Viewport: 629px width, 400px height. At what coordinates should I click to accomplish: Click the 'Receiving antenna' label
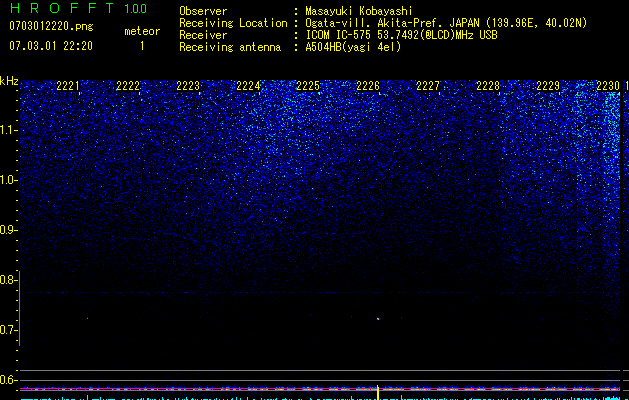pos(230,47)
